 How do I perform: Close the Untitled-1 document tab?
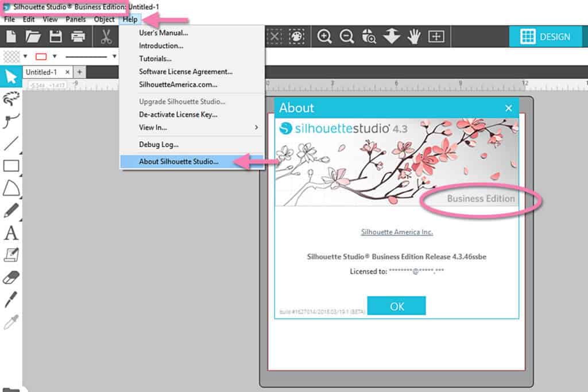tap(67, 72)
